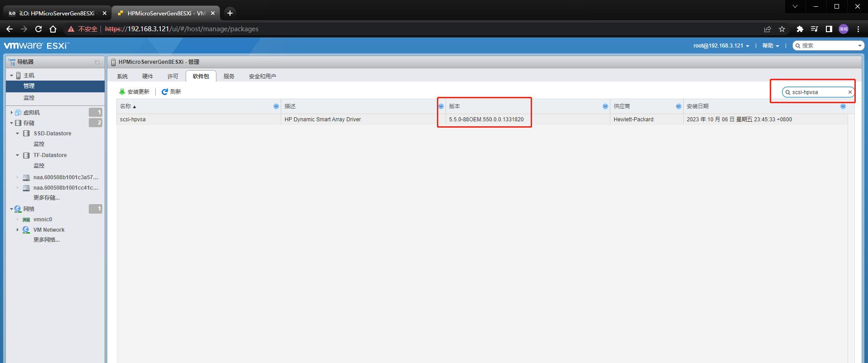Open browser extensions puzzle icon

pyautogui.click(x=800, y=29)
